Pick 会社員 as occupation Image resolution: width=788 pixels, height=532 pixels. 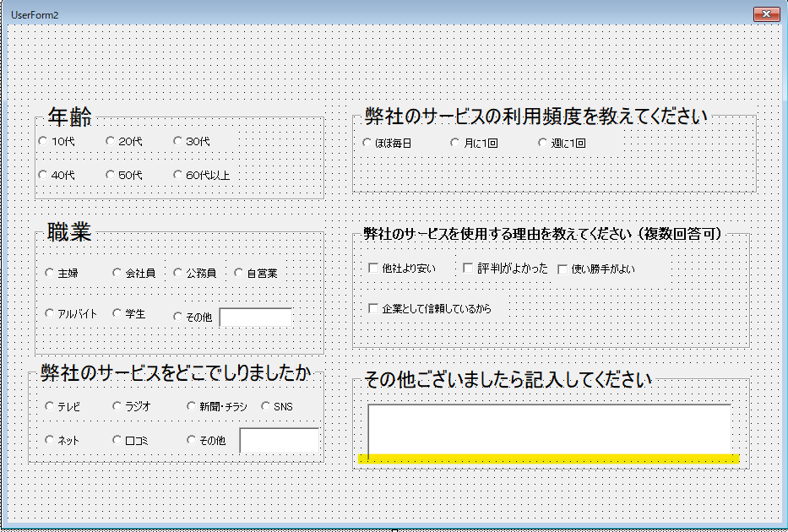pos(115,272)
